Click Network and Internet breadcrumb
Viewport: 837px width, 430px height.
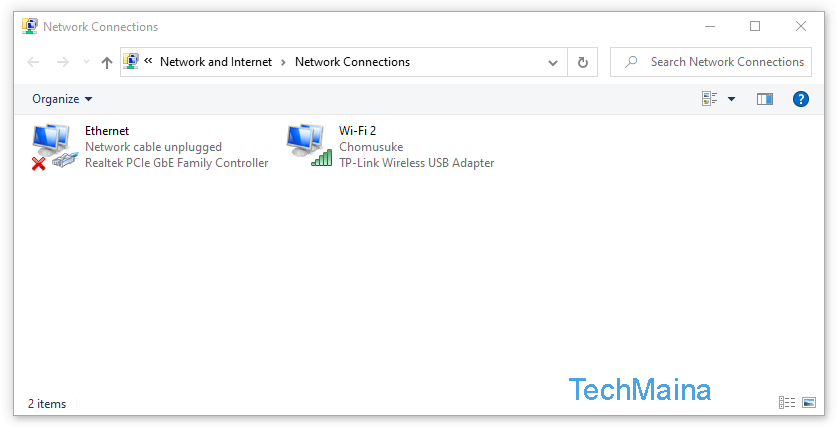click(x=216, y=62)
